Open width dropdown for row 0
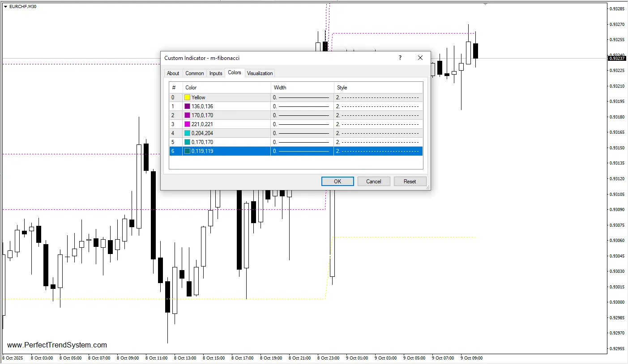 302,97
